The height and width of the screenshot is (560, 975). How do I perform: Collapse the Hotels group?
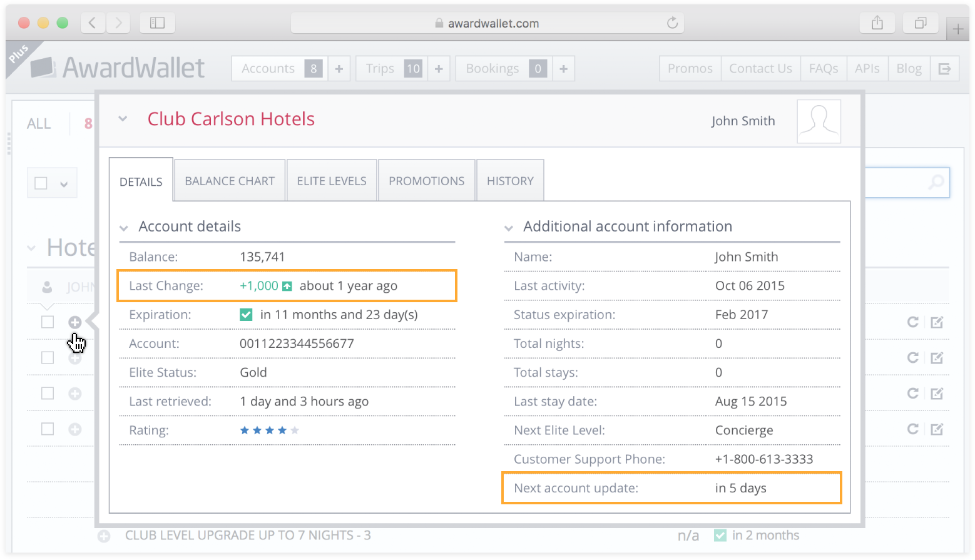click(x=31, y=248)
